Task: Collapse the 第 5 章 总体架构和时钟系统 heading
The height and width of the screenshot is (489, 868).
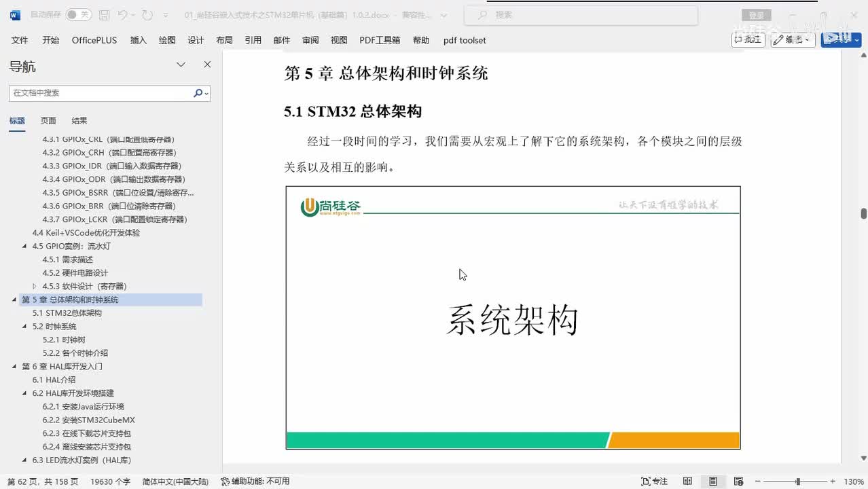Action: 14,300
